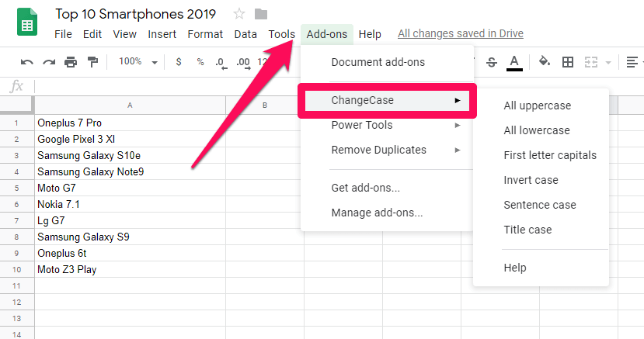Screen dimensions: 644x339
Task: Apply Sentence case
Action: pyautogui.click(x=540, y=205)
